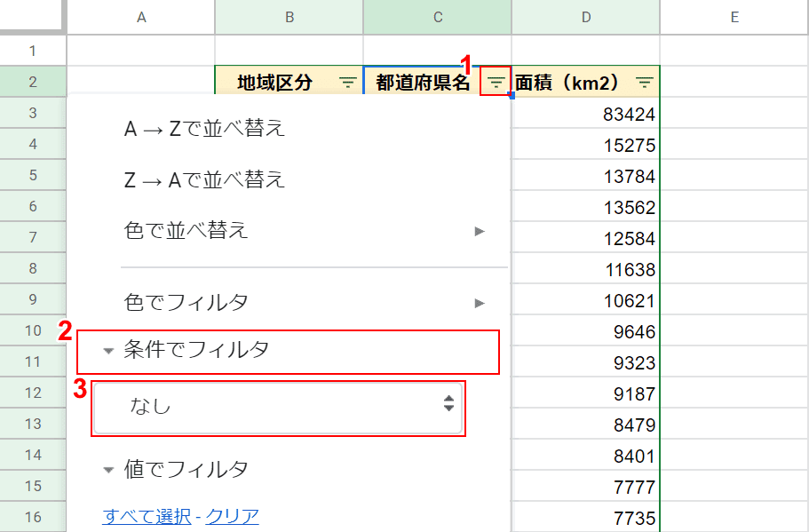The height and width of the screenshot is (532, 809).
Task: Open the なし condition dropdown
Action: pos(278,409)
